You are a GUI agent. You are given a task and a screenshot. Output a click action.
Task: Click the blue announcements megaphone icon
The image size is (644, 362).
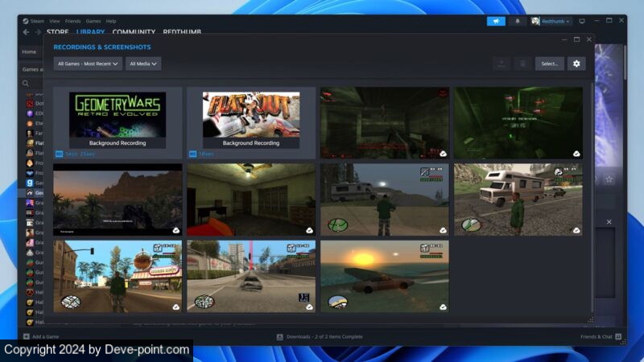pyautogui.click(x=496, y=21)
